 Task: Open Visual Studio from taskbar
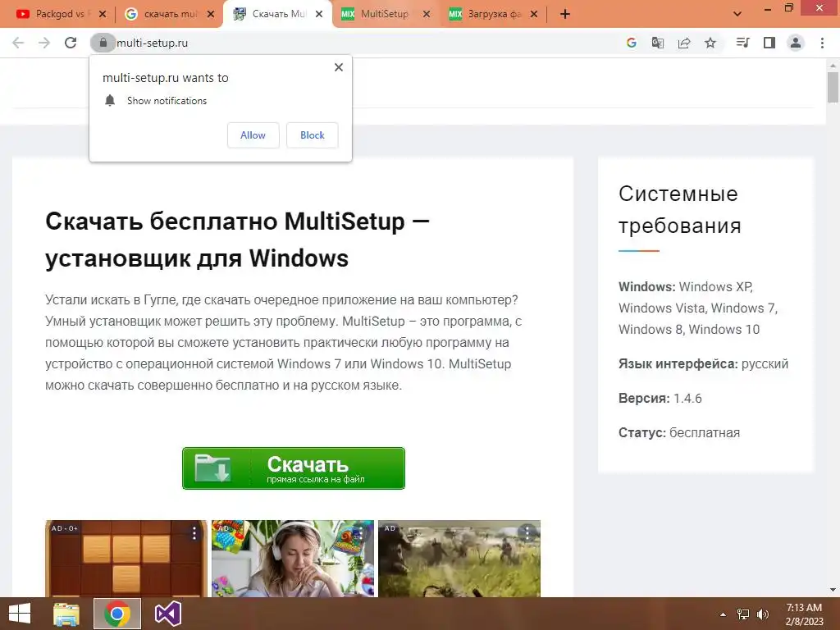167,614
